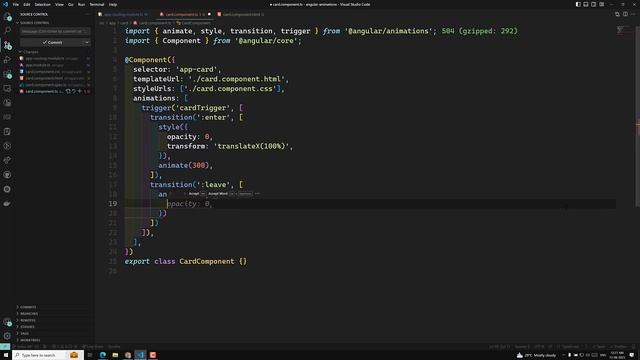Expand the Stashes section

pos(27,327)
